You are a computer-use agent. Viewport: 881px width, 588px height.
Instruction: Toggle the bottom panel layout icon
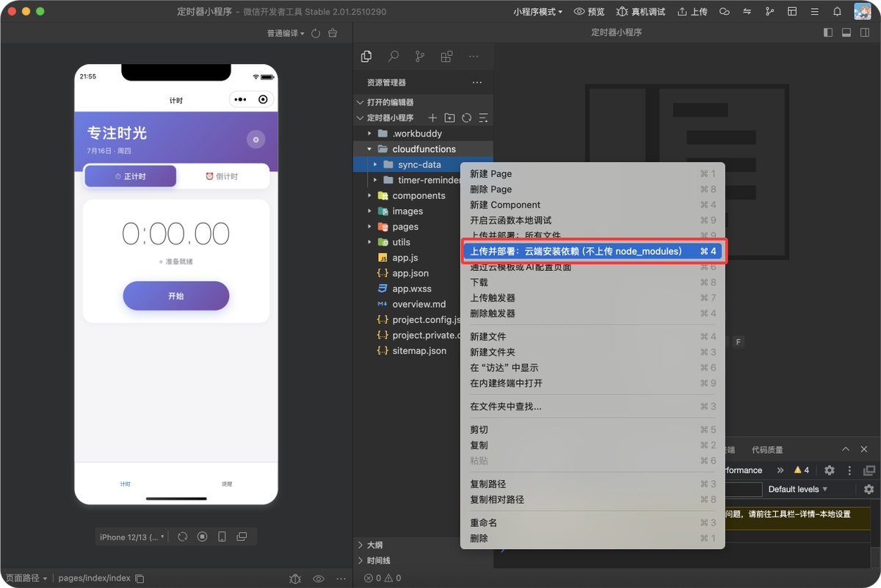pos(846,32)
